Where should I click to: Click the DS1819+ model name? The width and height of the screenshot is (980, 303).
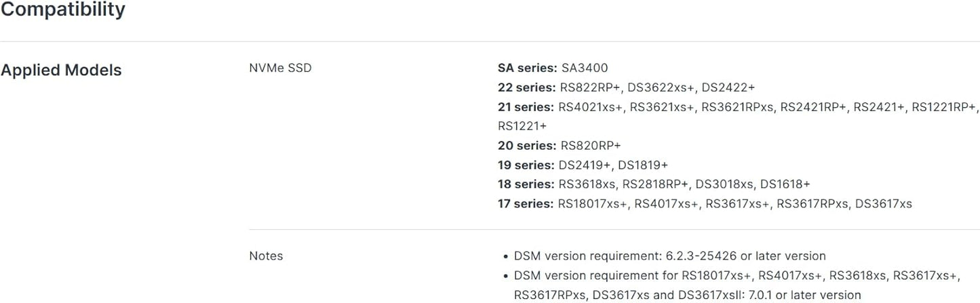coord(643,165)
